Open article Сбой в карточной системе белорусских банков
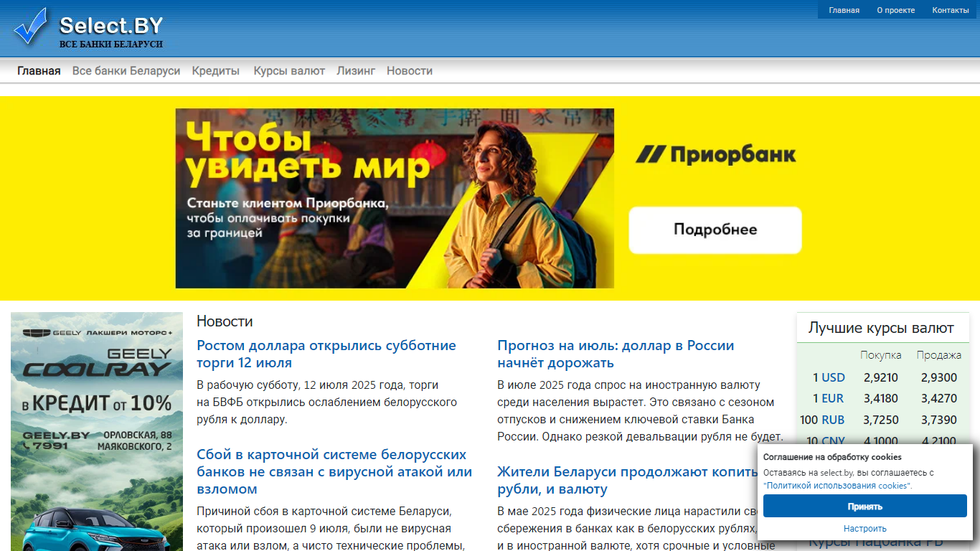The height and width of the screenshot is (551, 980). pos(334,471)
